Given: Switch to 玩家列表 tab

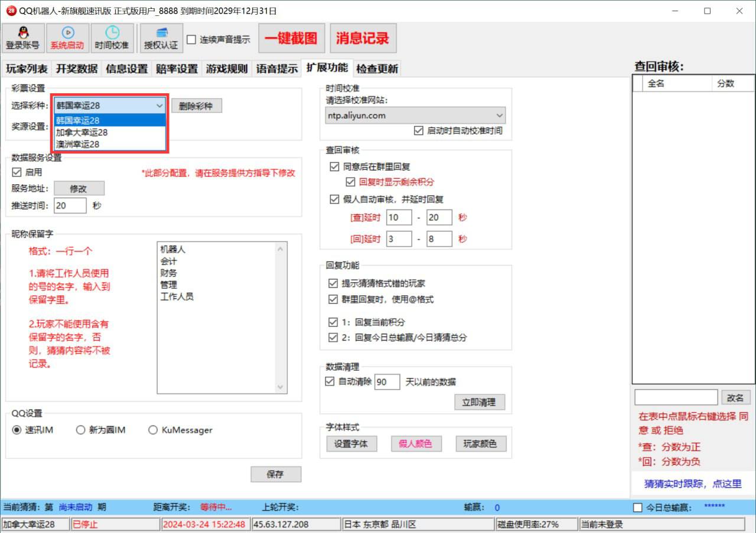Looking at the screenshot, I should 27,68.
